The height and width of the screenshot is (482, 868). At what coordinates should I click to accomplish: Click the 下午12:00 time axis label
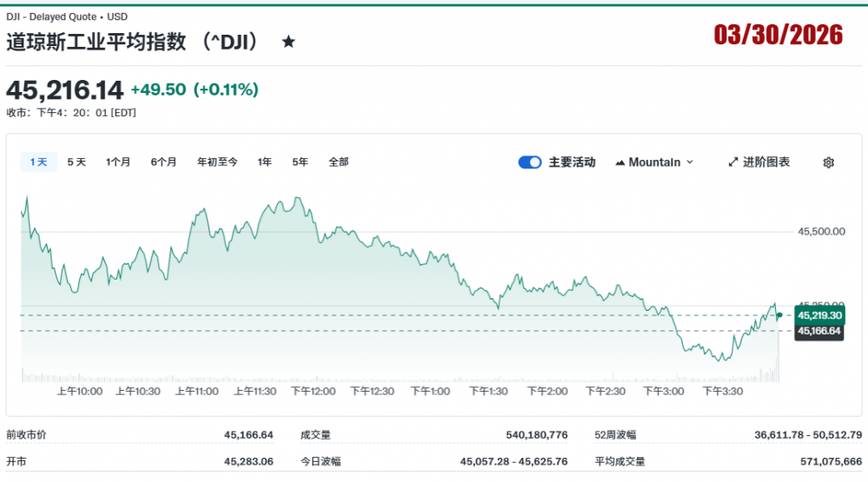[x=312, y=392]
